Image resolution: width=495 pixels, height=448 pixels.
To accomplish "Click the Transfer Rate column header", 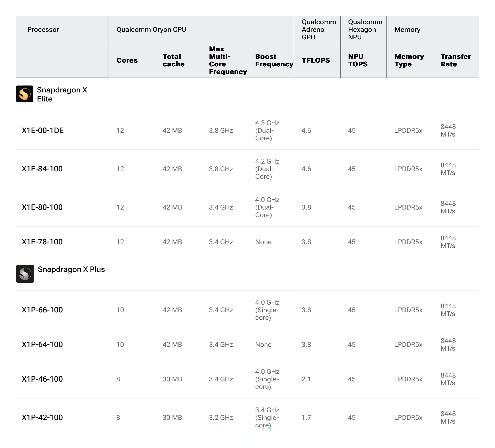I will tap(455, 60).
